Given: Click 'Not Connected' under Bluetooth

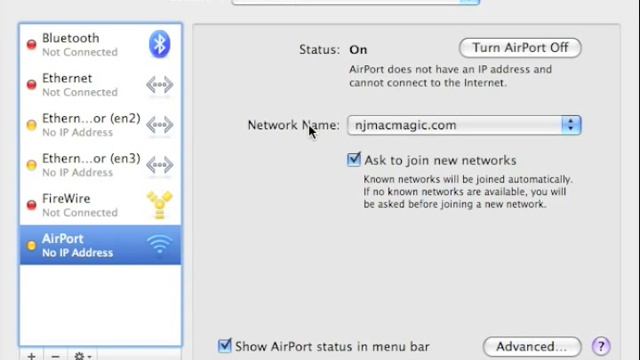Looking at the screenshot, I should coord(80,52).
